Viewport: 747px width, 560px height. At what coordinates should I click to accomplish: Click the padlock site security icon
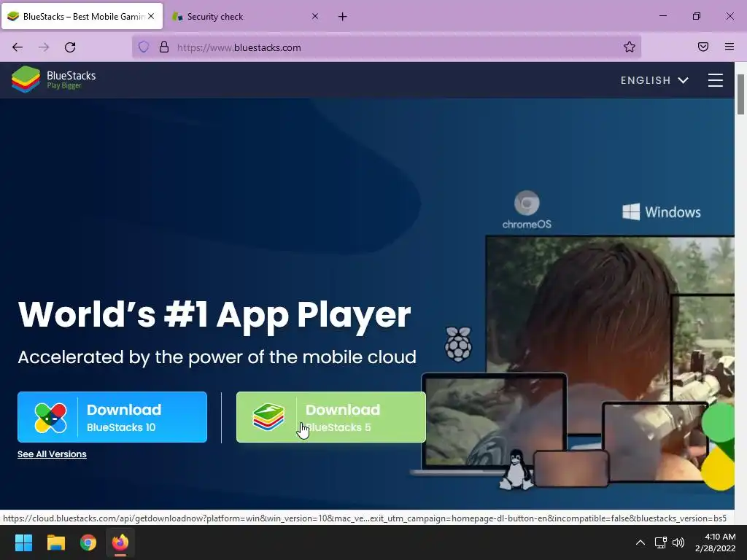pos(164,47)
